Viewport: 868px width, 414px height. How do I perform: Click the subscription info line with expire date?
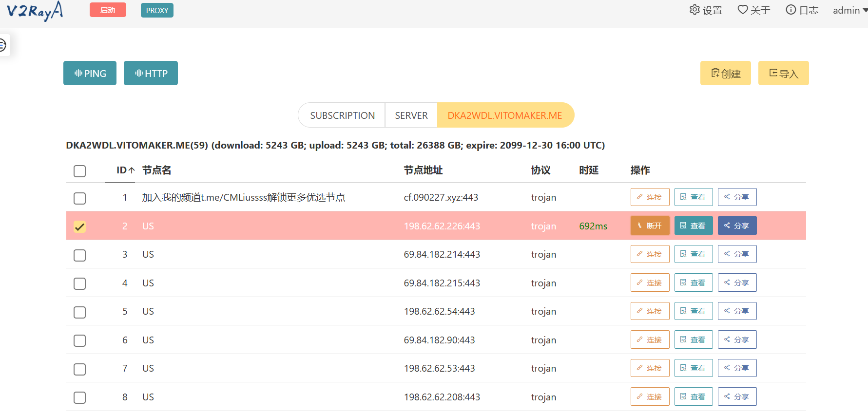[x=335, y=145]
